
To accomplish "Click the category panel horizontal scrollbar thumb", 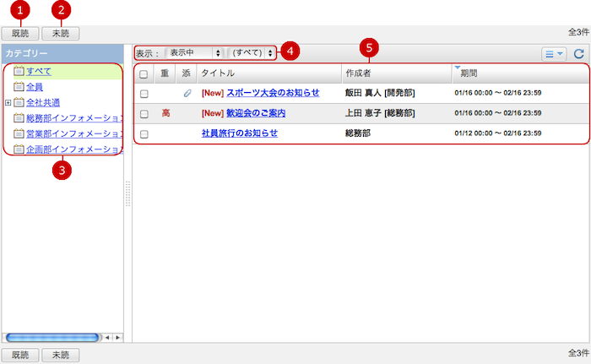I will [52, 338].
